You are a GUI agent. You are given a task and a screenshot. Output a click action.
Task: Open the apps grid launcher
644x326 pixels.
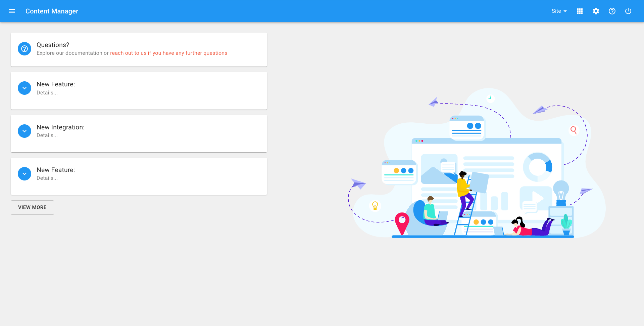tap(580, 11)
